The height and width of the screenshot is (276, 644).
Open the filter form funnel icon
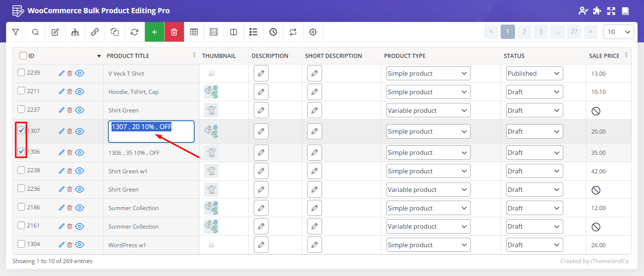tap(16, 32)
